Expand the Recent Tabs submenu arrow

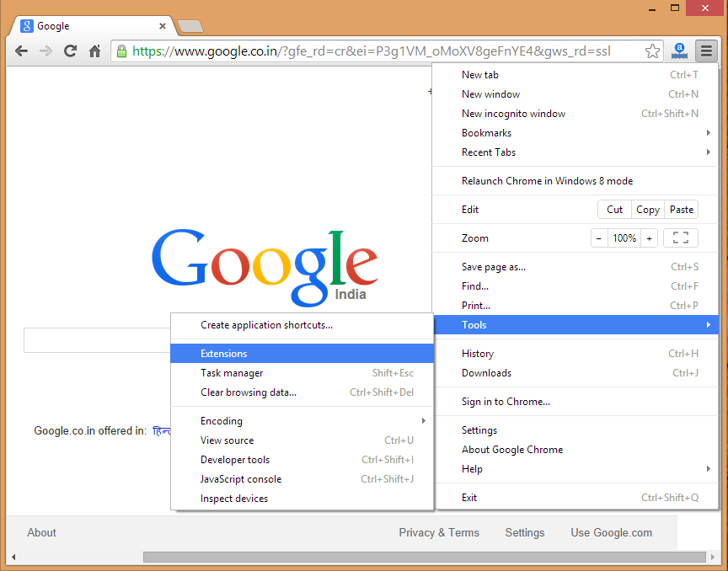coord(708,152)
